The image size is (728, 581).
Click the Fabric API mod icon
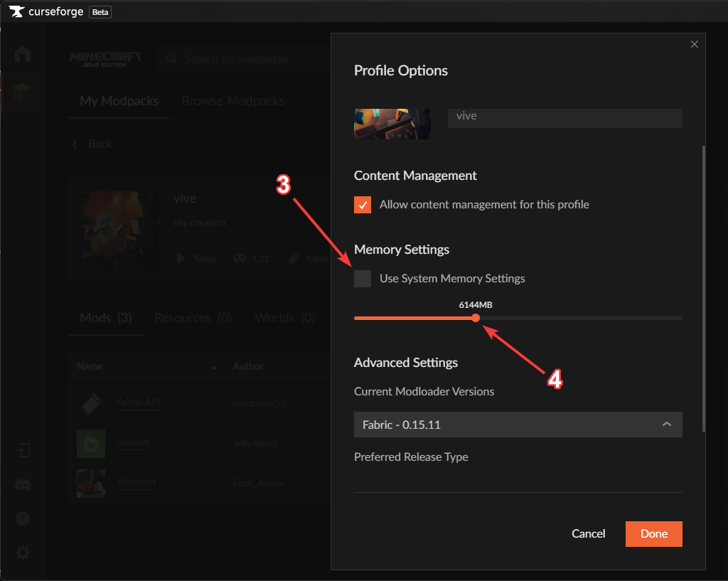point(92,404)
